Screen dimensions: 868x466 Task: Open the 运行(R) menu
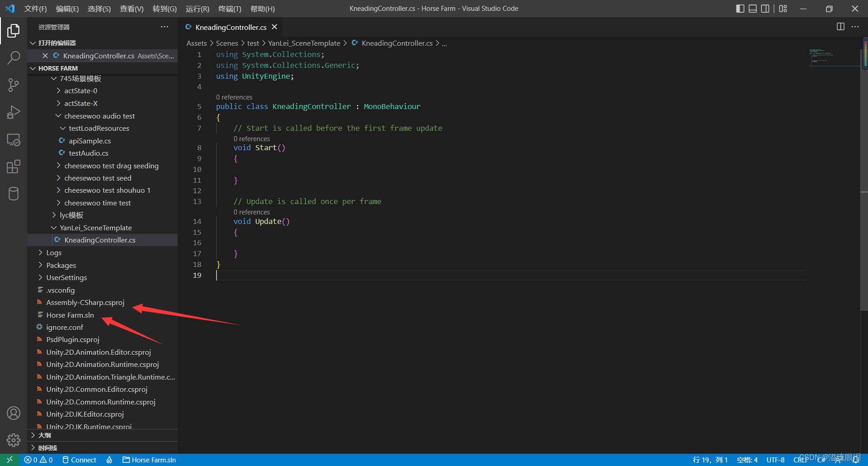tap(198, 9)
